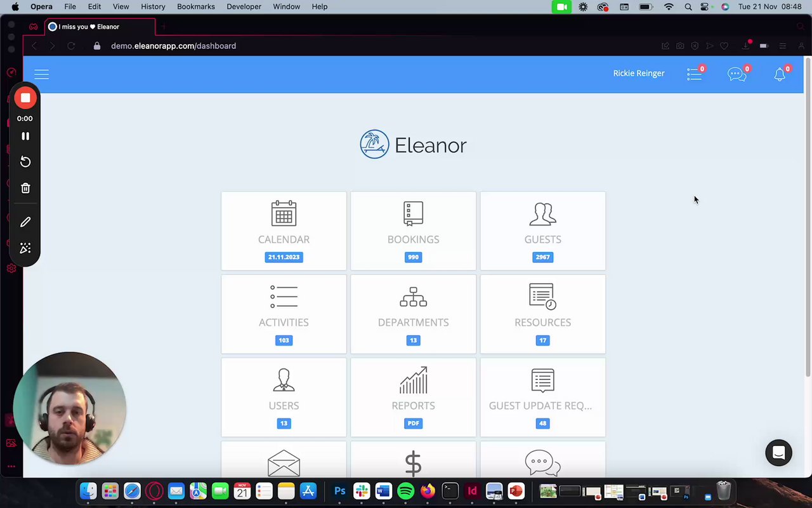Open the notifications bell

780,74
